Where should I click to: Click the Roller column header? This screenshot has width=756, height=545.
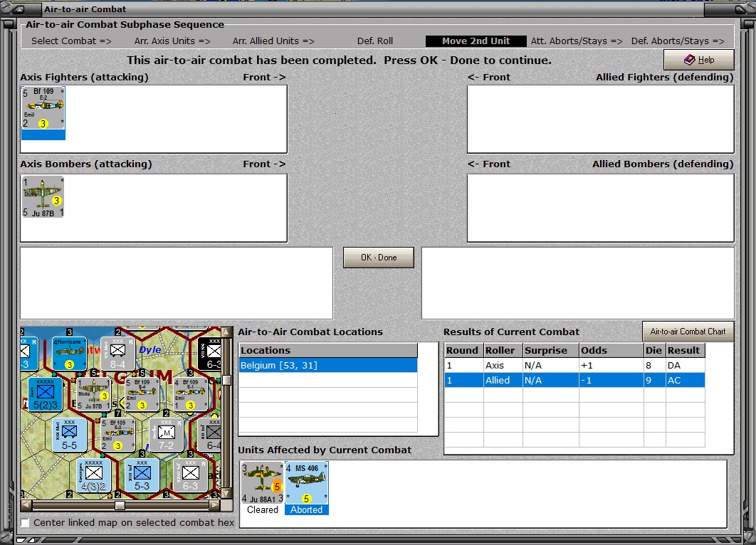(x=503, y=350)
